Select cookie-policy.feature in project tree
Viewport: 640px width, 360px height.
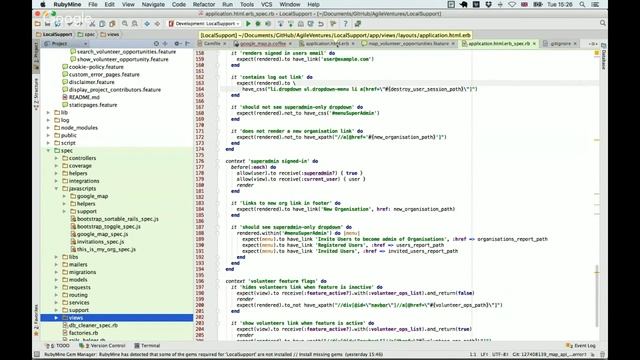tap(96, 67)
